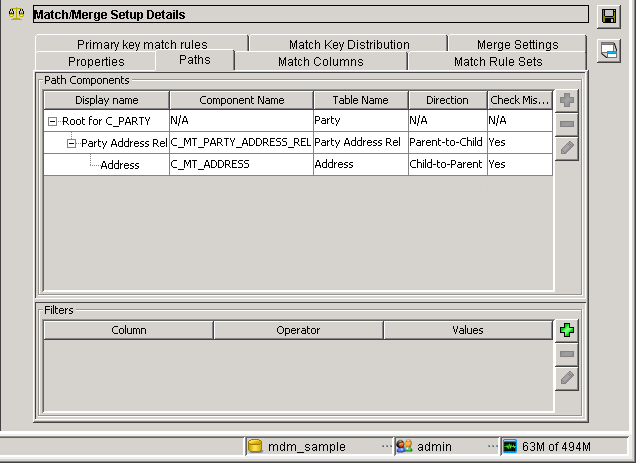The height and width of the screenshot is (463, 636).
Task: Click the memory usage 63M of 494M indicator
Action: coord(546,447)
